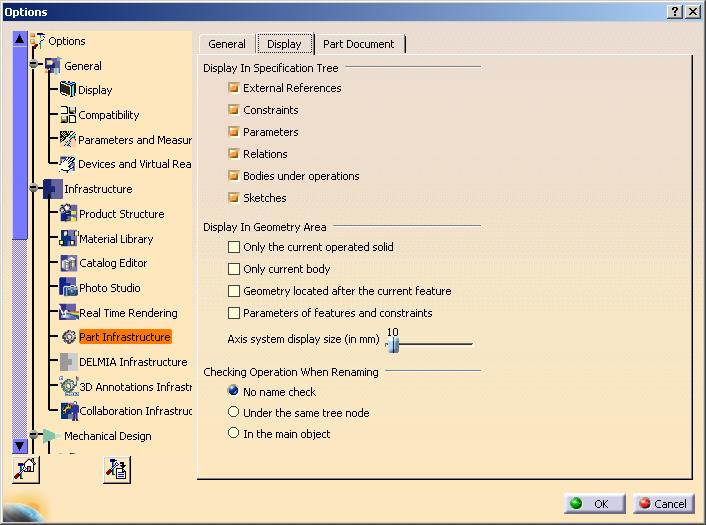Viewport: 706px width, 525px height.
Task: Close the Options dialog window
Action: [x=693, y=12]
